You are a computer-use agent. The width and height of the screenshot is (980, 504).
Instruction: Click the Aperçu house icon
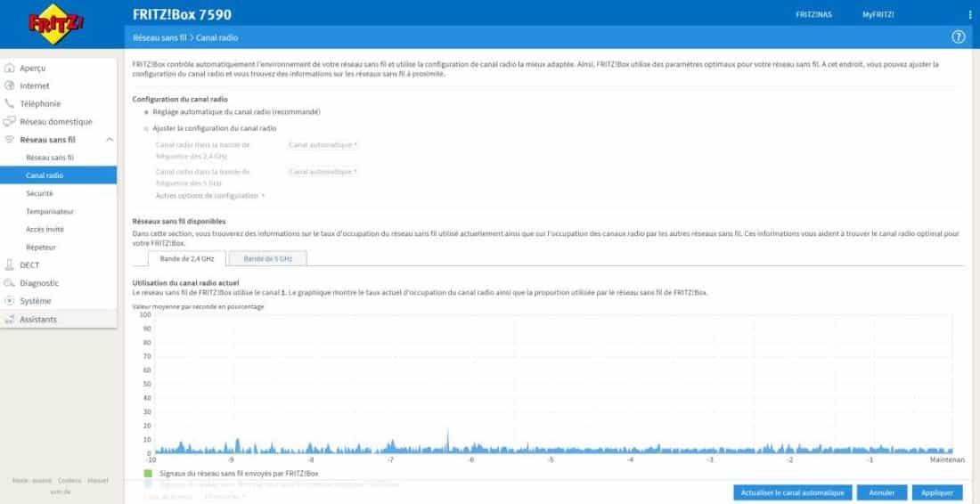pos(10,68)
